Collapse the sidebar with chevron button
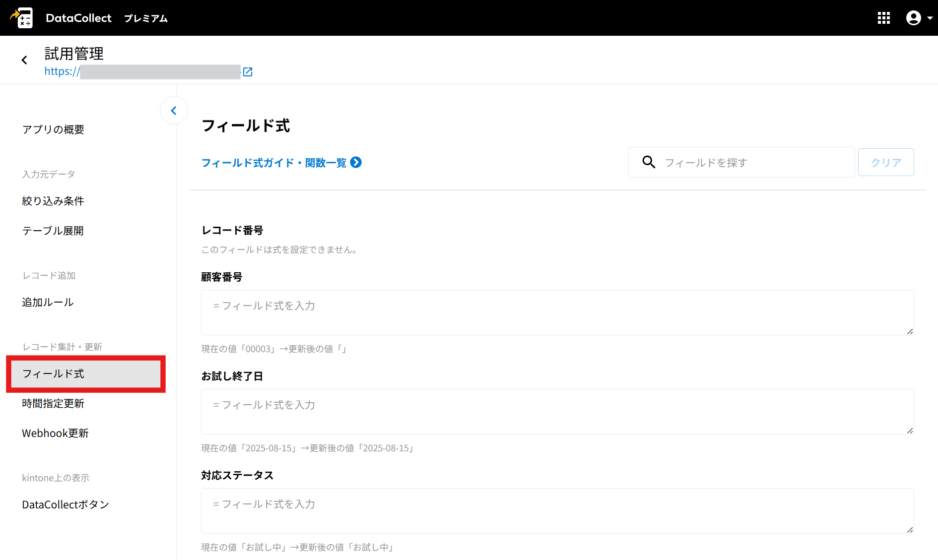 click(174, 111)
